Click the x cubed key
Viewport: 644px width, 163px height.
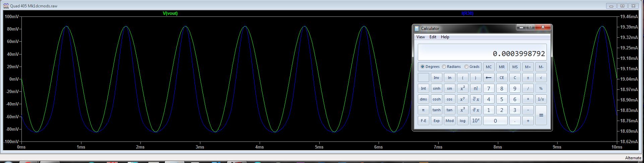point(462,110)
